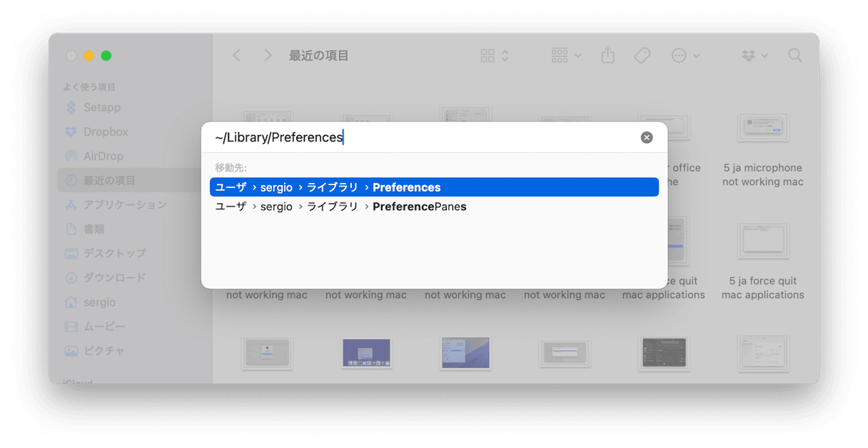Click the green zoom window button

click(106, 56)
